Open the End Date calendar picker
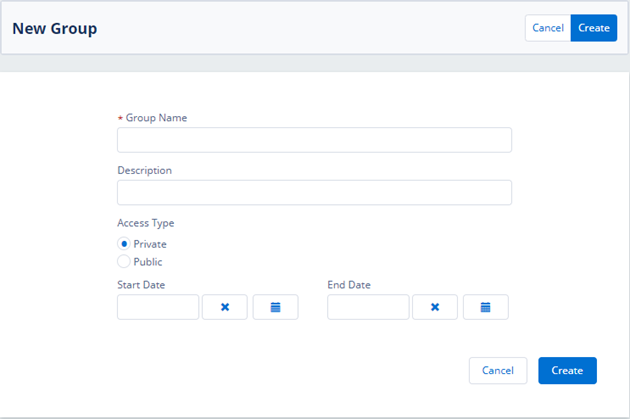The image size is (630, 419). click(x=485, y=307)
